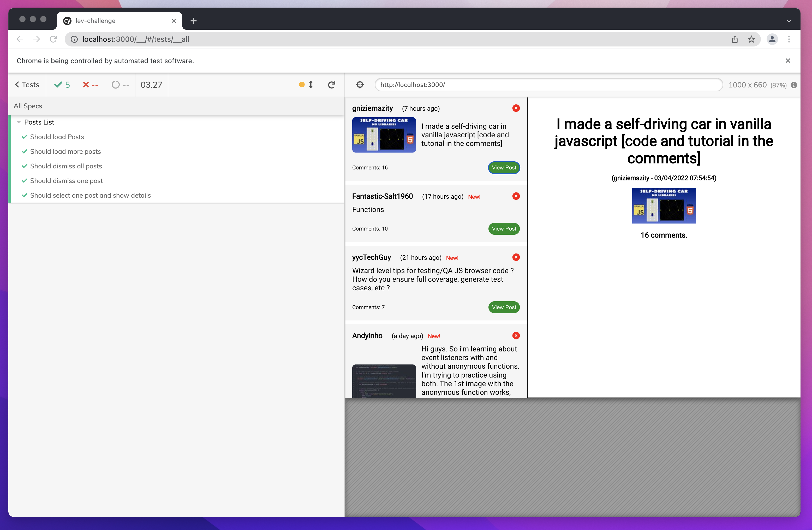Screen dimensions: 812x530
Task: Click the Cypress logo in browser tab
Action: click(x=67, y=20)
